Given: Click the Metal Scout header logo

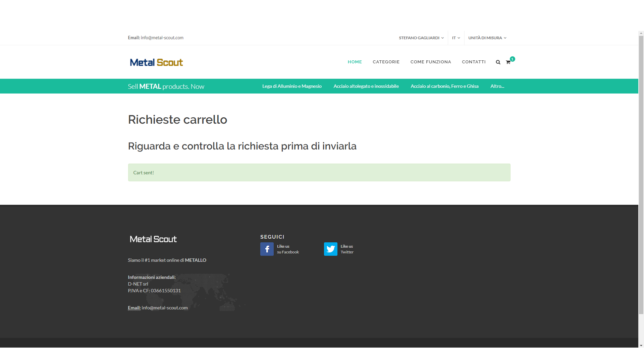Looking at the screenshot, I should tap(156, 62).
